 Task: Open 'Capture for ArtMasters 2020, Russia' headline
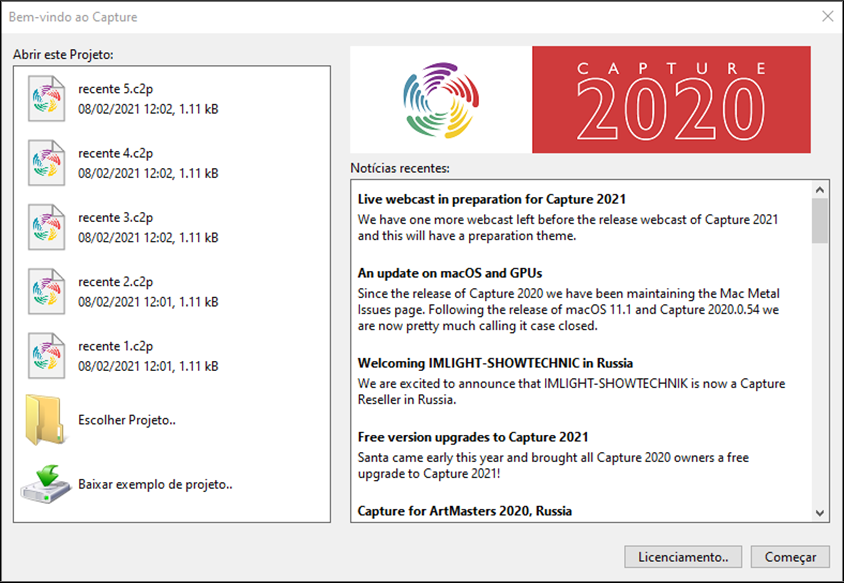click(465, 511)
